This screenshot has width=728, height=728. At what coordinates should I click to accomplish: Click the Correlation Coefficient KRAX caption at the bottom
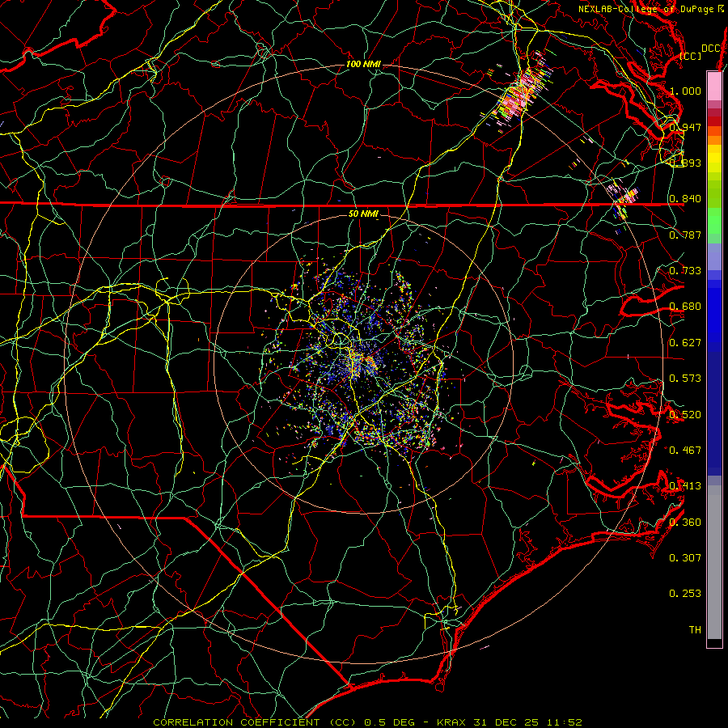tap(367, 722)
